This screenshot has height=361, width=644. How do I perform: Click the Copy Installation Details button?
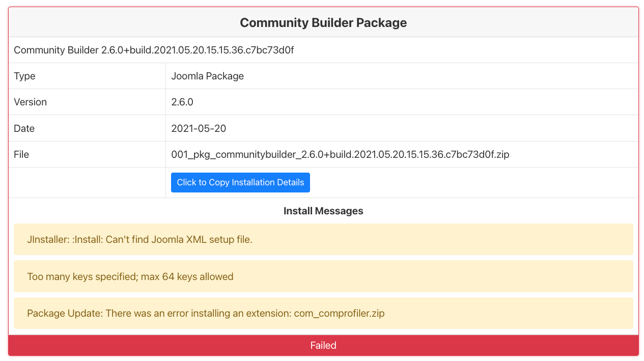(x=240, y=182)
